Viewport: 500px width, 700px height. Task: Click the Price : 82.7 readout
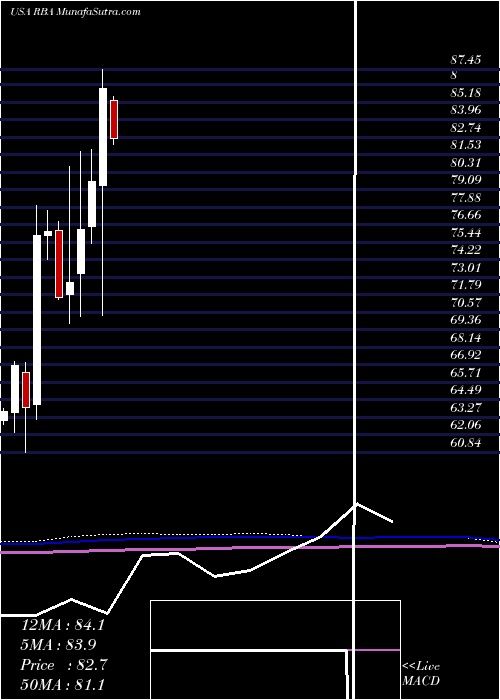[x=63, y=665]
